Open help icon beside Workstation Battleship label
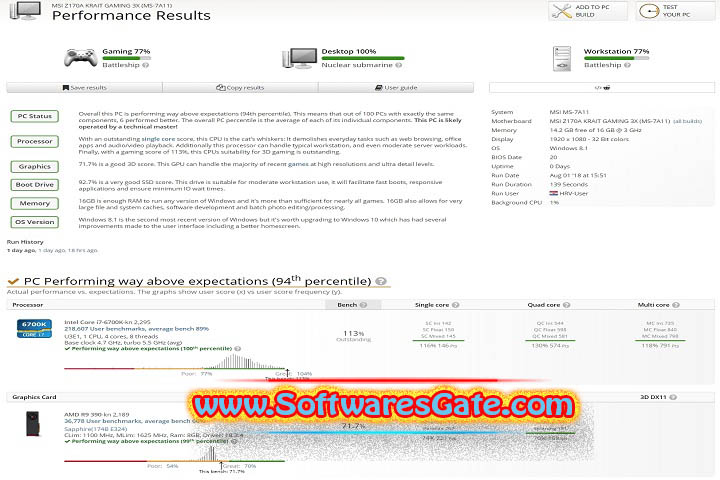Viewport: 720px width, 480px height. pos(627,65)
